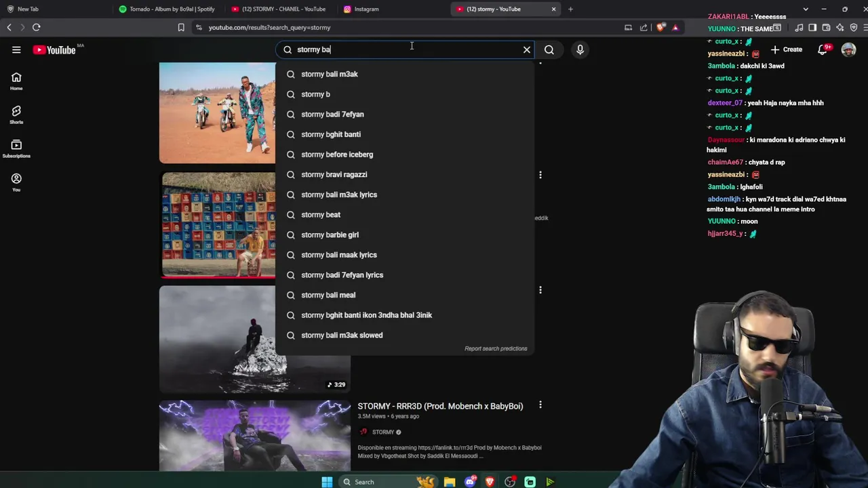Open File Explorer from the taskbar

(x=450, y=482)
